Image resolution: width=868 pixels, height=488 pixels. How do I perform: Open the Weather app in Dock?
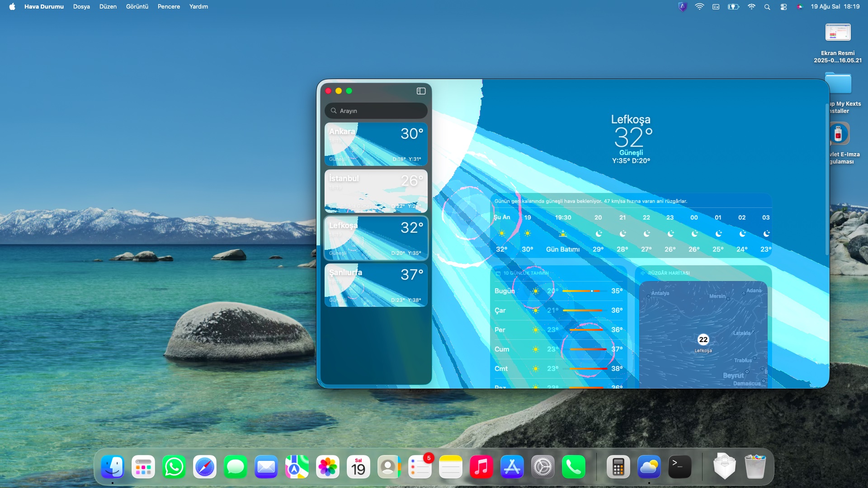click(x=649, y=467)
